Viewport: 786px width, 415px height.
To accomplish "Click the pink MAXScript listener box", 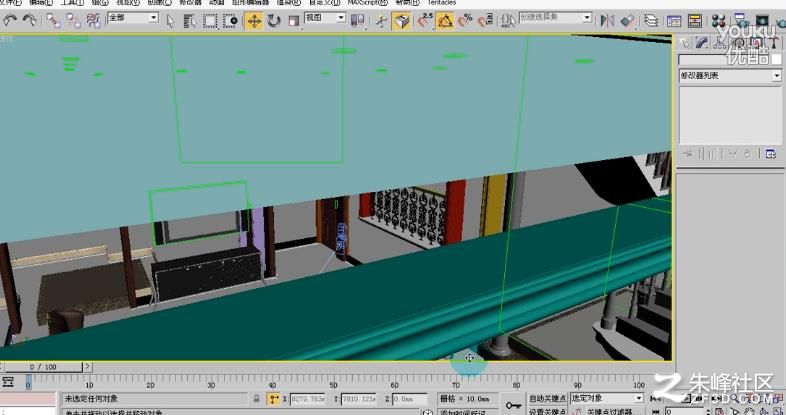I will pos(28,399).
